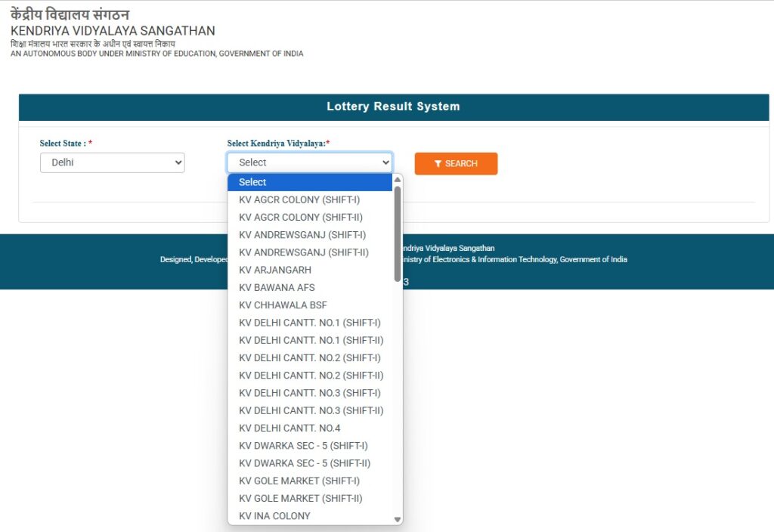Click the Autonomous Body under Ministry of Education line
The height and width of the screenshot is (532, 774).
[157, 54]
